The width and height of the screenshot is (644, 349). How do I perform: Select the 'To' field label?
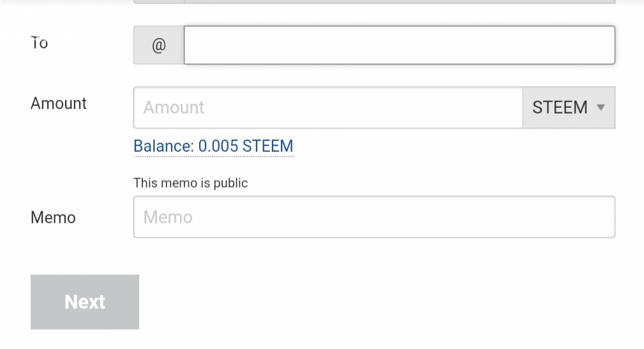pyautogui.click(x=40, y=43)
